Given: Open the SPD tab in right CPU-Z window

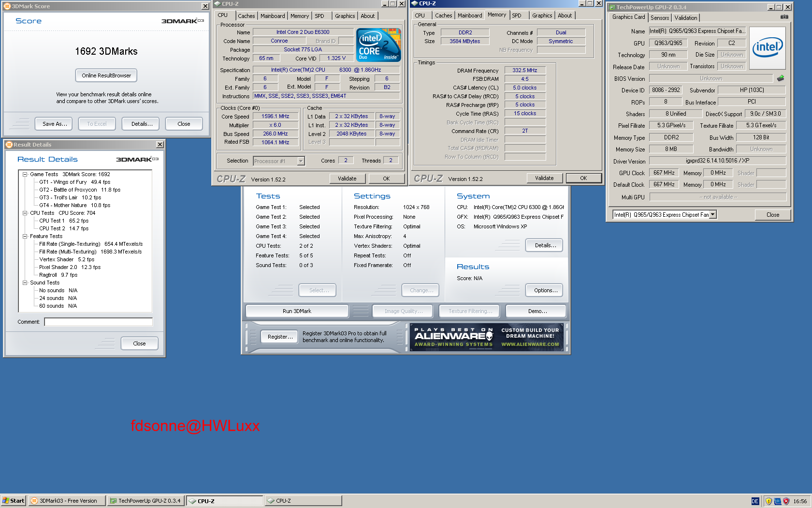Looking at the screenshot, I should (517, 15).
